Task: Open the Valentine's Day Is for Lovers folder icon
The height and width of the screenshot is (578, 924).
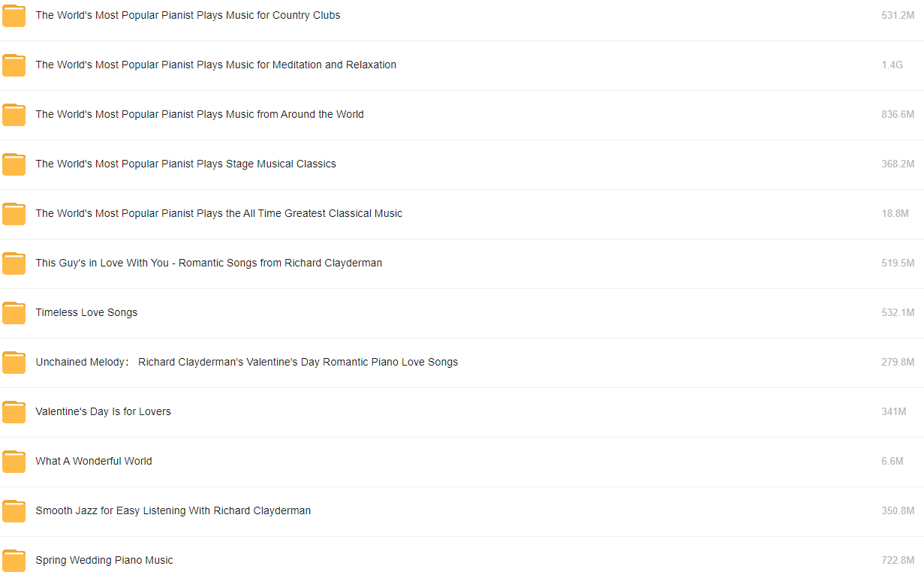Action: 14,412
